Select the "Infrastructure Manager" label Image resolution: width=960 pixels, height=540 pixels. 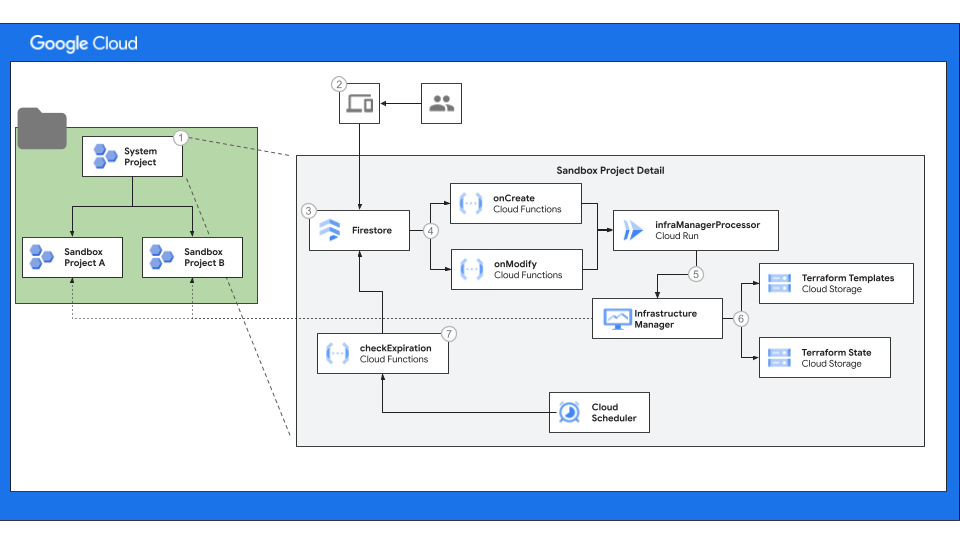pos(666,319)
